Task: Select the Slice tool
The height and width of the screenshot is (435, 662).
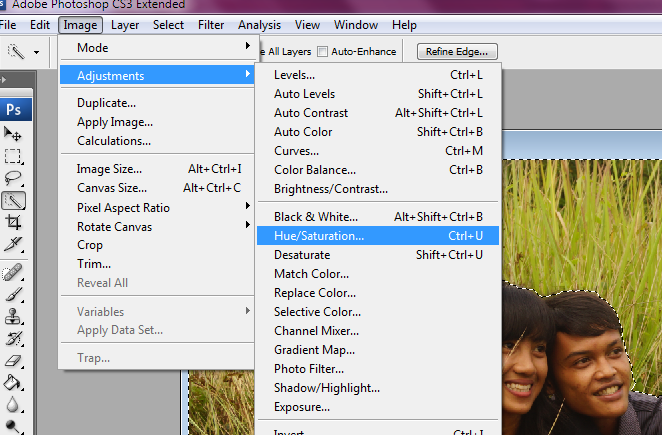Action: pyautogui.click(x=13, y=244)
